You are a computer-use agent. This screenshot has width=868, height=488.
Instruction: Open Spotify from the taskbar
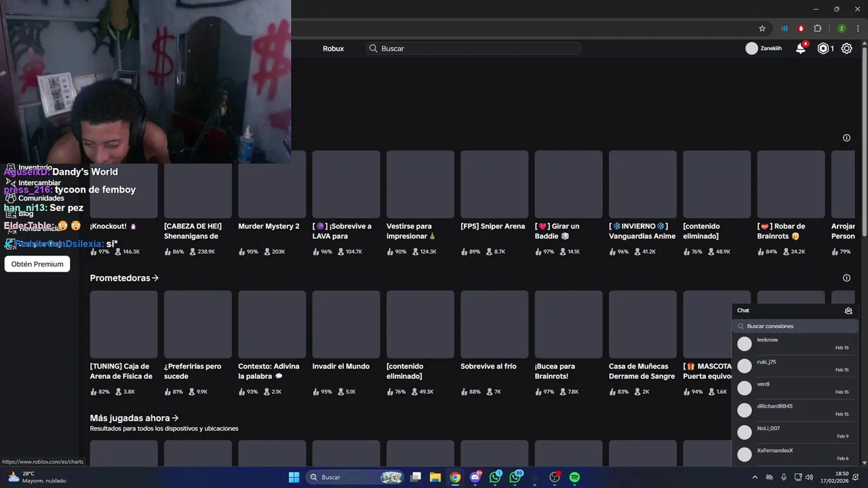[x=574, y=477]
